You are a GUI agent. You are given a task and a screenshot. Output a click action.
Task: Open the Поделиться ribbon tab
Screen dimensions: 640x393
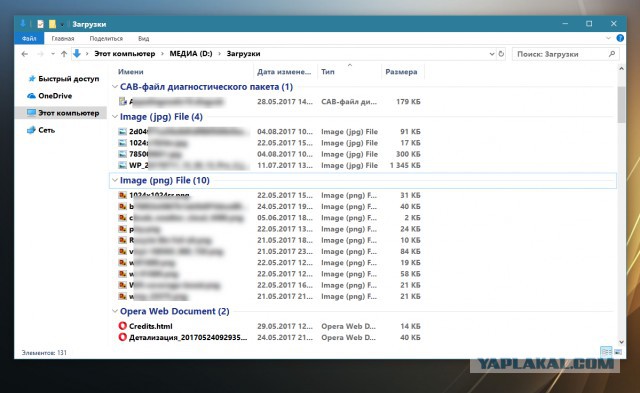(x=106, y=38)
